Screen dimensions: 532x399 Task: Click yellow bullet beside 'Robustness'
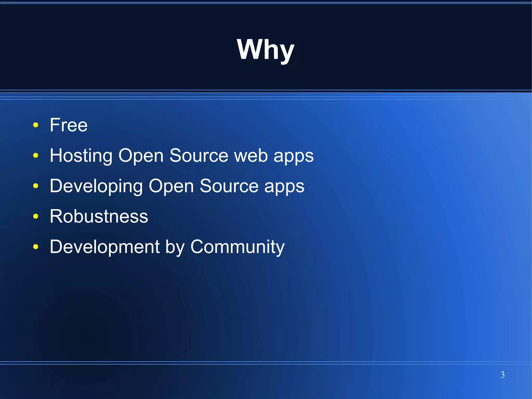coord(36,216)
